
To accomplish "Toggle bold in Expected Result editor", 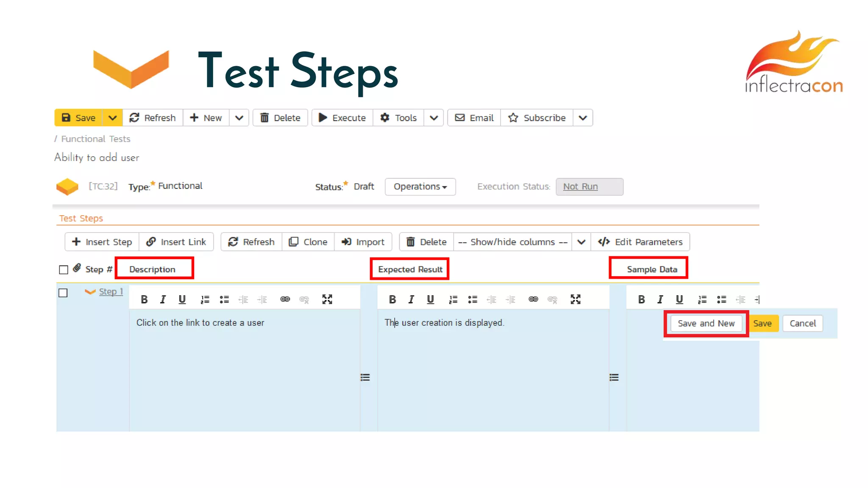I will [x=392, y=299].
